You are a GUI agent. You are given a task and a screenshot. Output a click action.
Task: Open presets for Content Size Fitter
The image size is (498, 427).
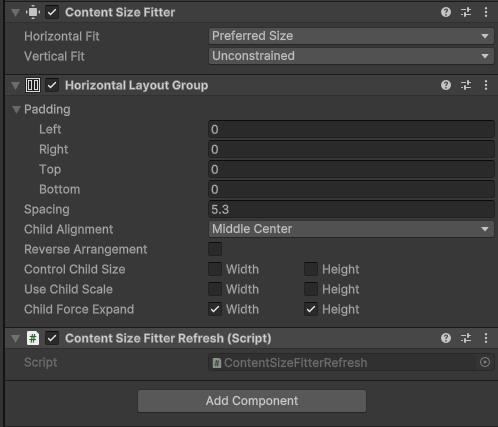click(x=466, y=12)
